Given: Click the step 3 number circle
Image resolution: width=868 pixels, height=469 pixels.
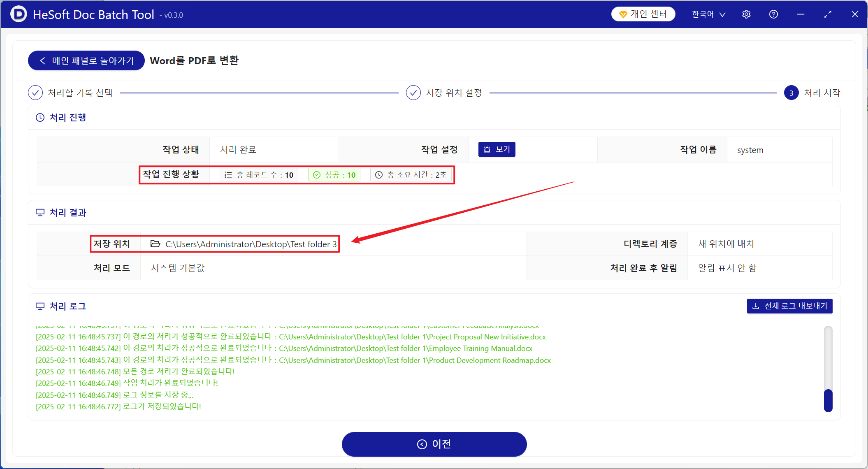Looking at the screenshot, I should (791, 93).
